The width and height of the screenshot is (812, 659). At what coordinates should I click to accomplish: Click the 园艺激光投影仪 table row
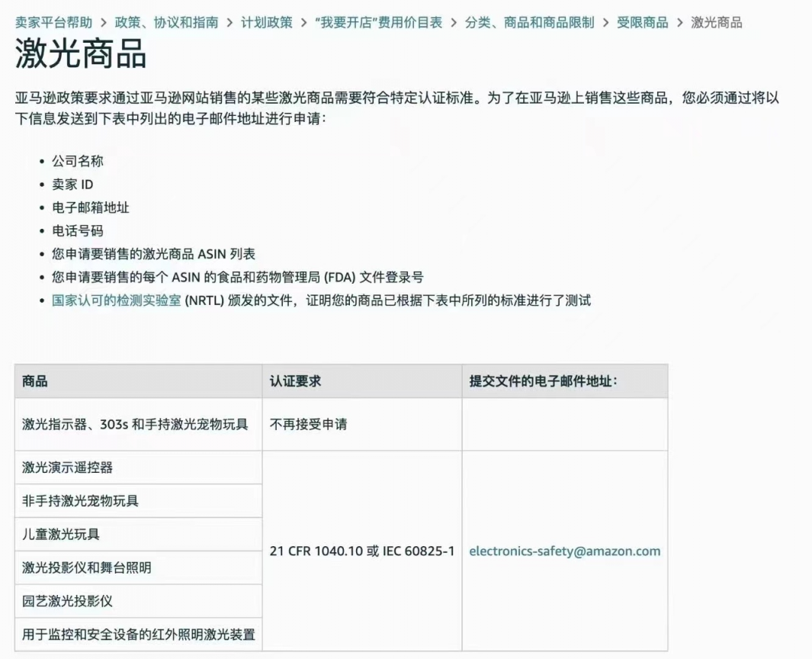pyautogui.click(x=138, y=601)
